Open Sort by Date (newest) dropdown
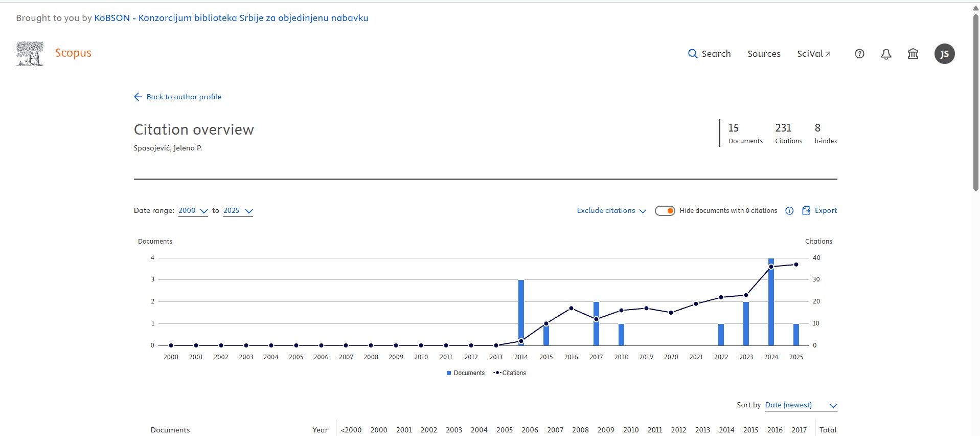 801,405
